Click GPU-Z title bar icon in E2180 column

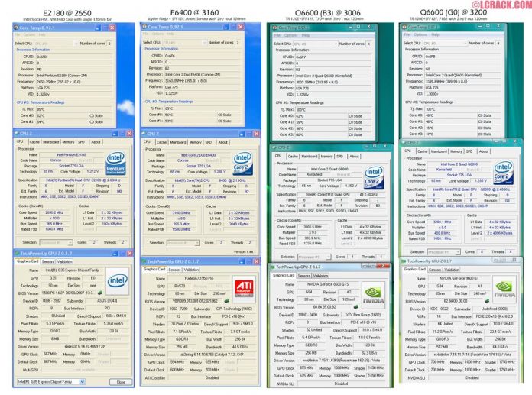click(x=17, y=254)
